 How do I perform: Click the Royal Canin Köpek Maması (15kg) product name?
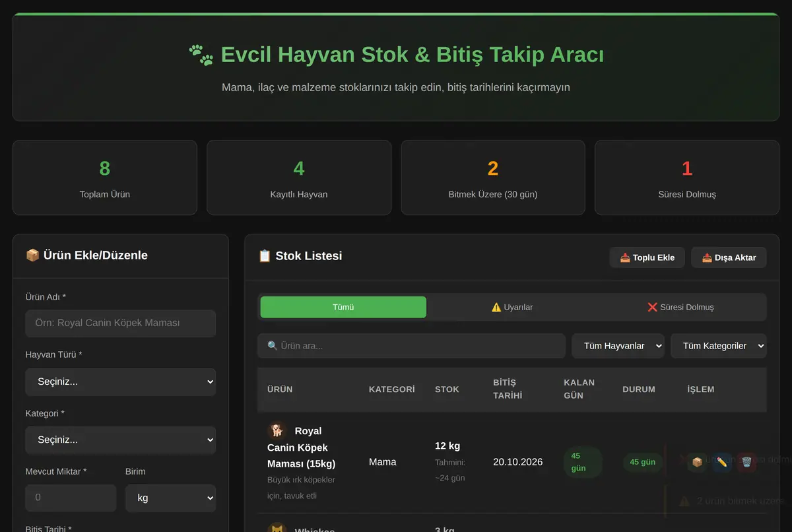(301, 447)
